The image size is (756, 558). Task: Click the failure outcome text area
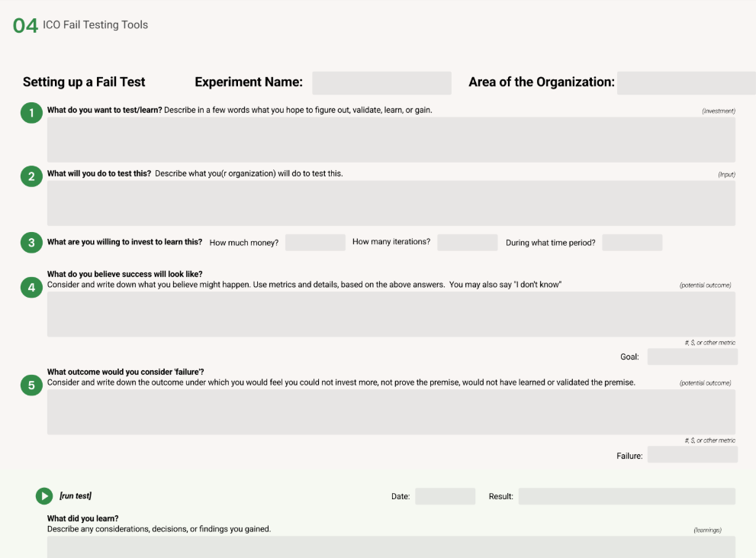click(x=391, y=412)
